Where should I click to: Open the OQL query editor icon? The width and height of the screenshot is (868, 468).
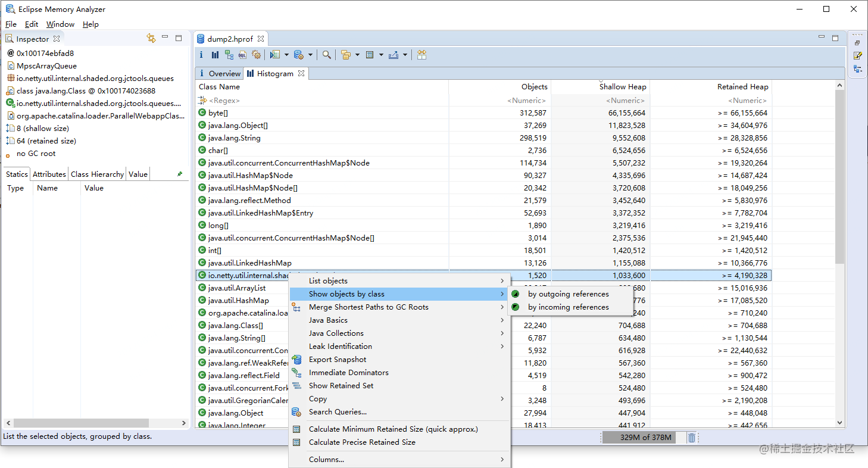[243, 55]
